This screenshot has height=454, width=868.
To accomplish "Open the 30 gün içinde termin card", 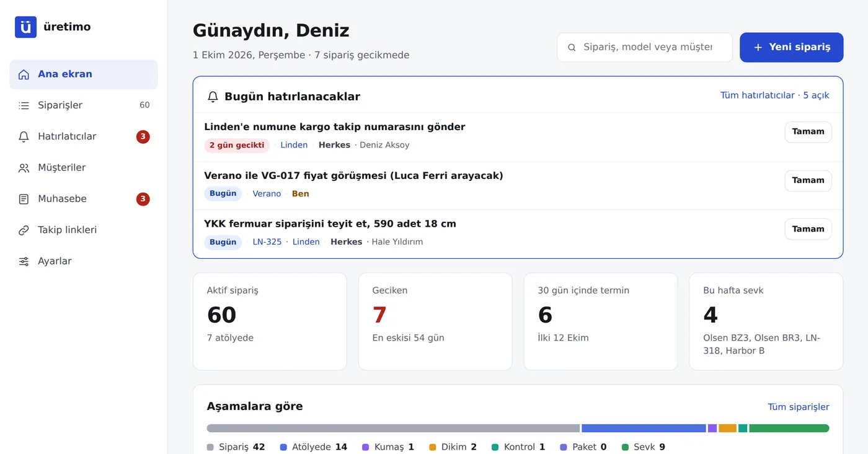I will [x=601, y=321].
